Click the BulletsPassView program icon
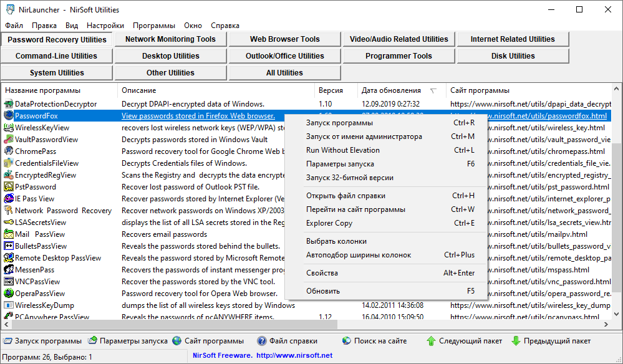This screenshot has width=623, height=364. [x=8, y=246]
